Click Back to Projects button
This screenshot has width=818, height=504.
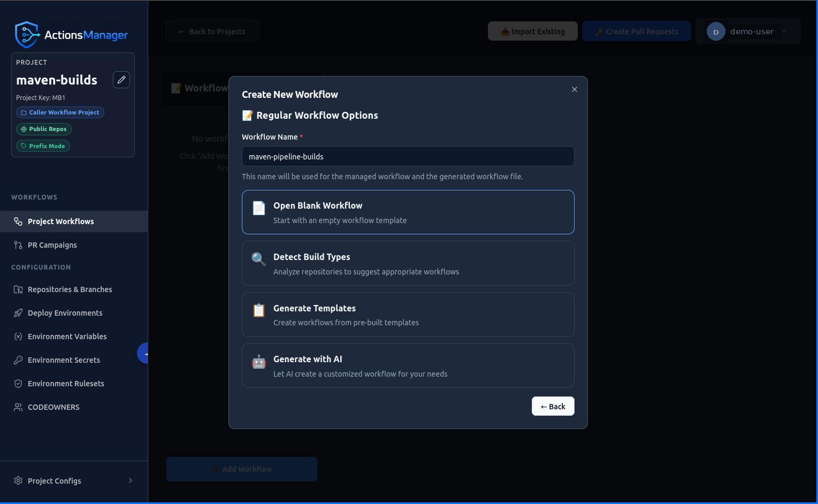212,32
